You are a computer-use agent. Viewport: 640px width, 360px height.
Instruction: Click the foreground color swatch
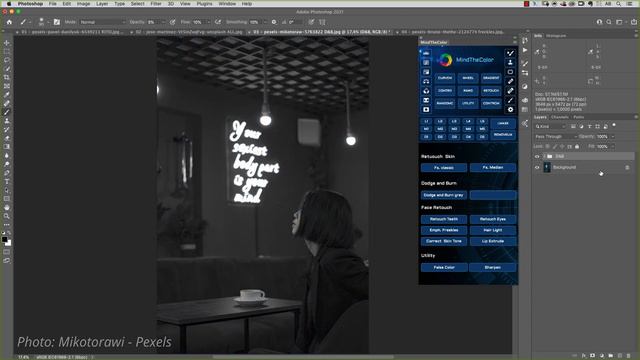coord(4,240)
